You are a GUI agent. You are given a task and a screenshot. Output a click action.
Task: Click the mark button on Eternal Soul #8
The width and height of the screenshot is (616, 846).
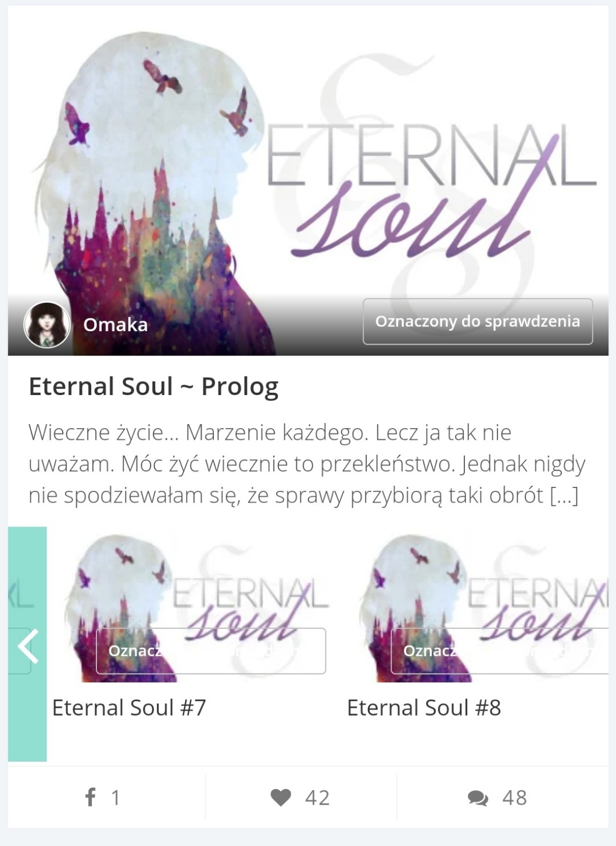point(500,651)
